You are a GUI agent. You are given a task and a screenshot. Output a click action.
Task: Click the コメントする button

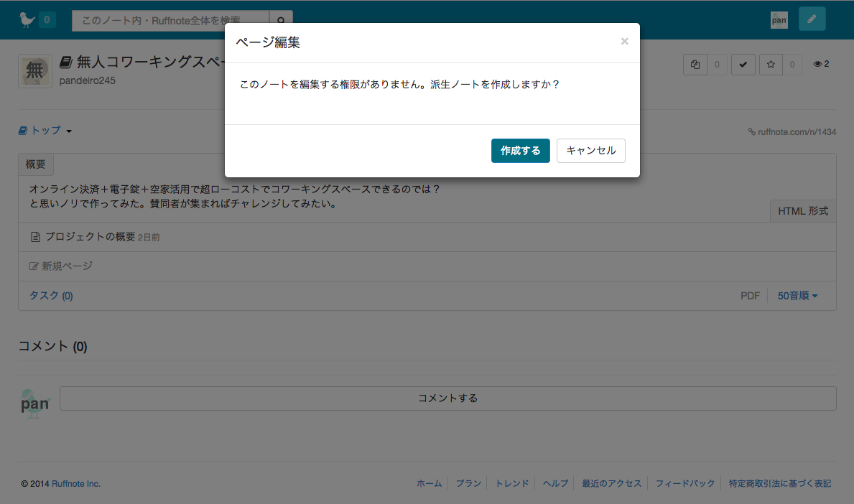pos(447,398)
